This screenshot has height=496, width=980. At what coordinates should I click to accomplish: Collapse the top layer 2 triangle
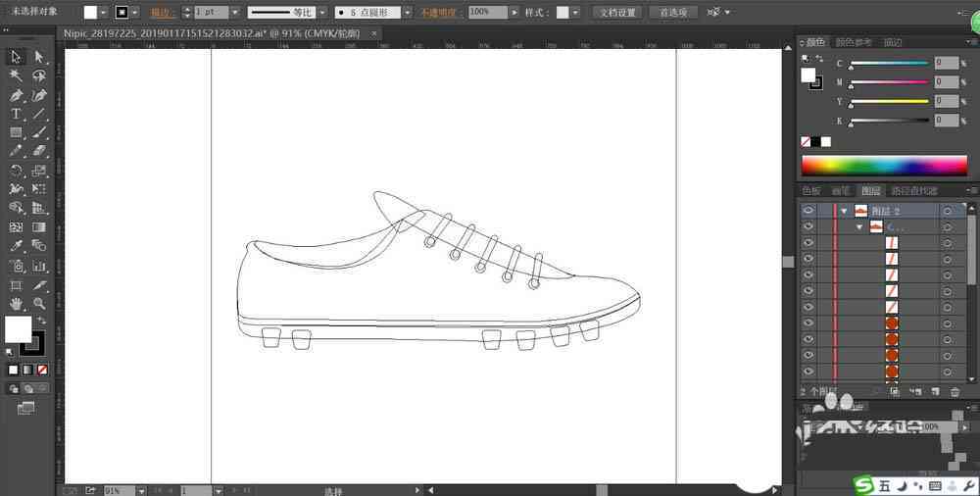pos(845,212)
